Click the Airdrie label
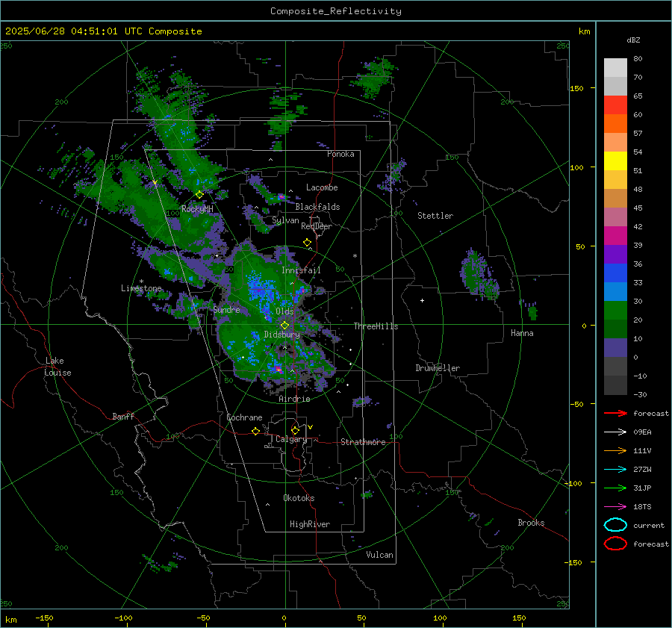The height and width of the screenshot is (628, 672). coord(294,399)
